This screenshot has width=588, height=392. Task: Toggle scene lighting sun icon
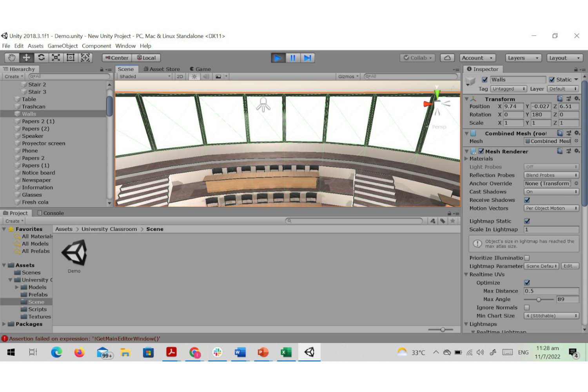coord(194,76)
